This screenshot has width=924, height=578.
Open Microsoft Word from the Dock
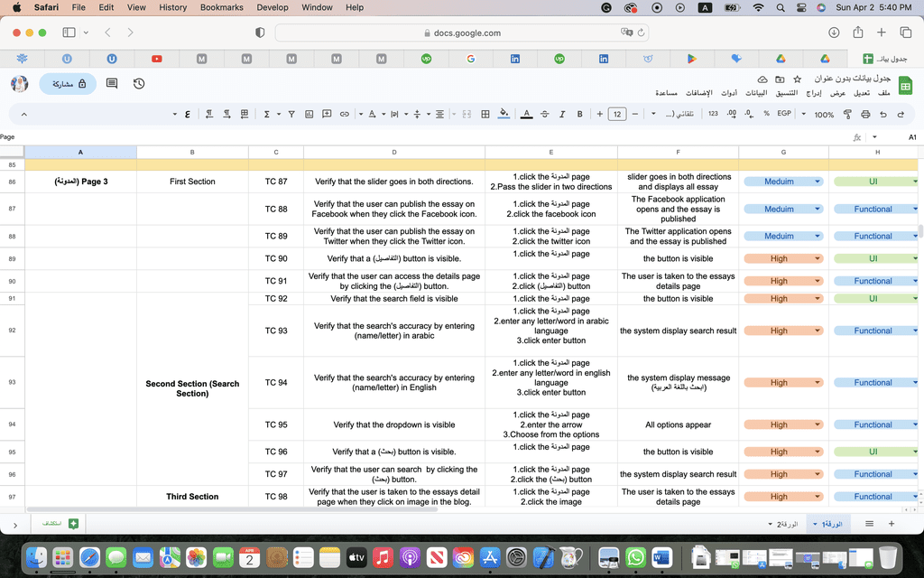pos(661,557)
